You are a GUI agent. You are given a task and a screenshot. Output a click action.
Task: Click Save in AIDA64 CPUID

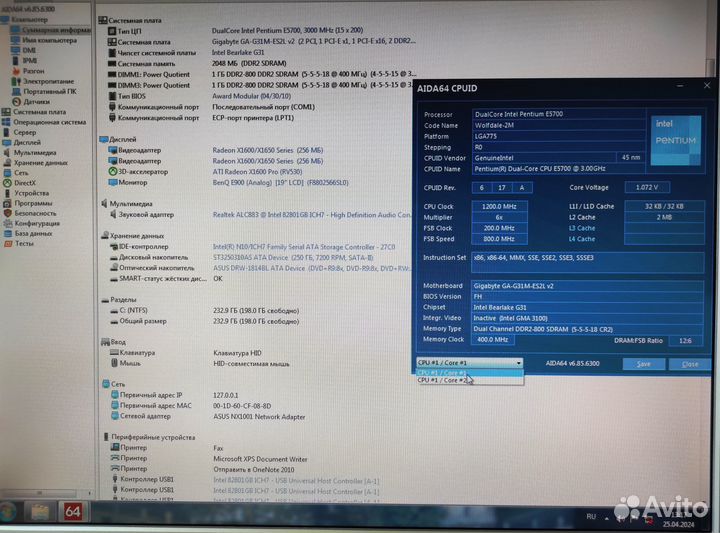[644, 364]
